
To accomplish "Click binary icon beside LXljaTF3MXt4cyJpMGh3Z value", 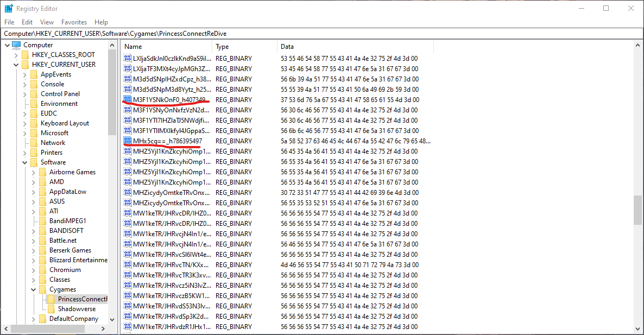I will (x=127, y=68).
